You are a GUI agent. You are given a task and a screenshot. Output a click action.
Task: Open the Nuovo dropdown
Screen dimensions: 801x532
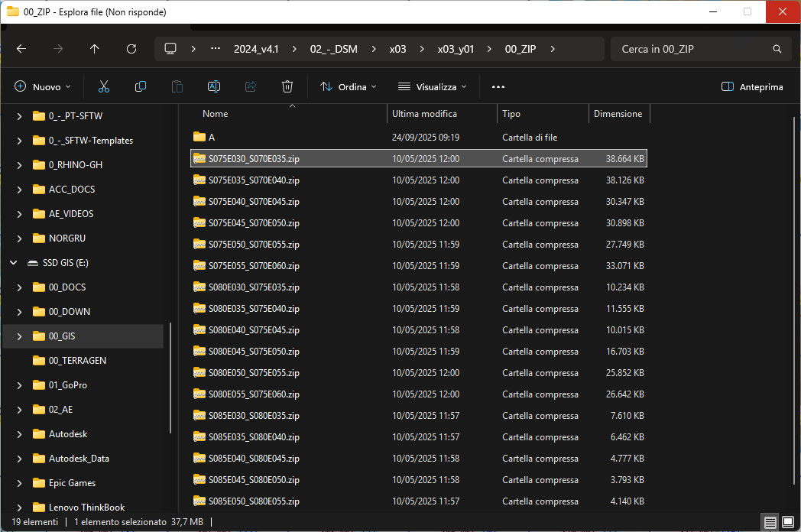(x=42, y=86)
